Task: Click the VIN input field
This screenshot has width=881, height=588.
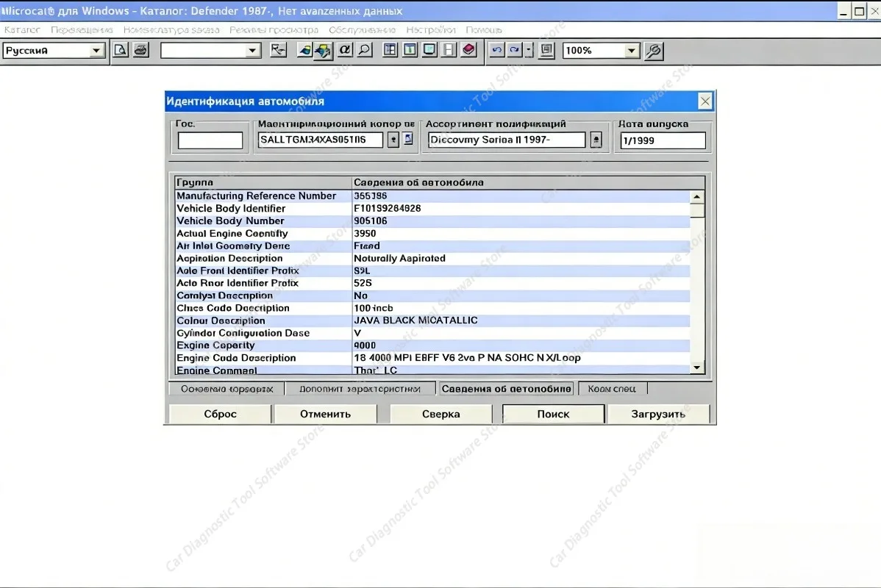Action: (320, 139)
